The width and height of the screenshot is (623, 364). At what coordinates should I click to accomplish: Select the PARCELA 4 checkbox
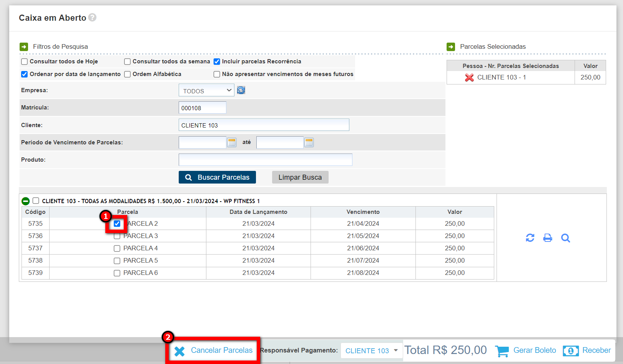tap(117, 248)
